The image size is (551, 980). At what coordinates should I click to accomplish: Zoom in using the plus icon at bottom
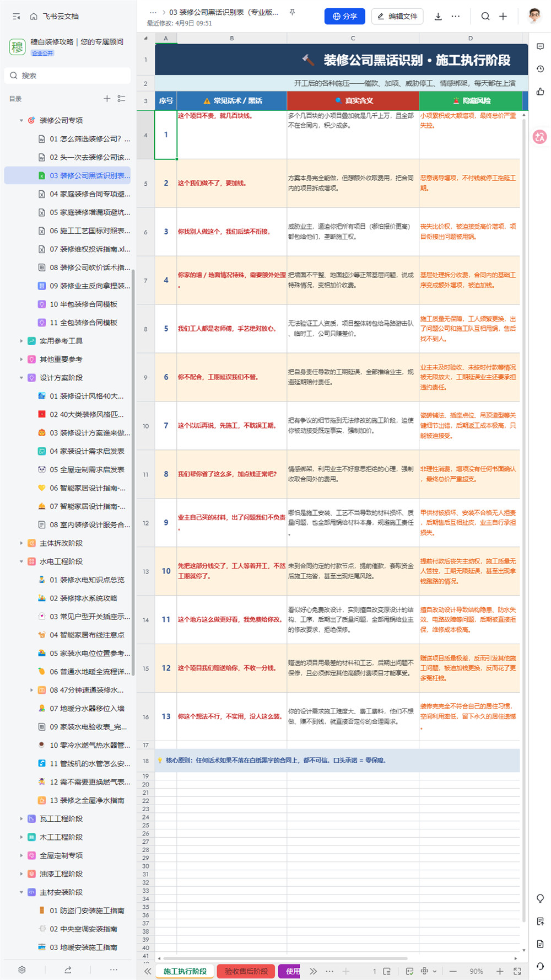coord(500,971)
